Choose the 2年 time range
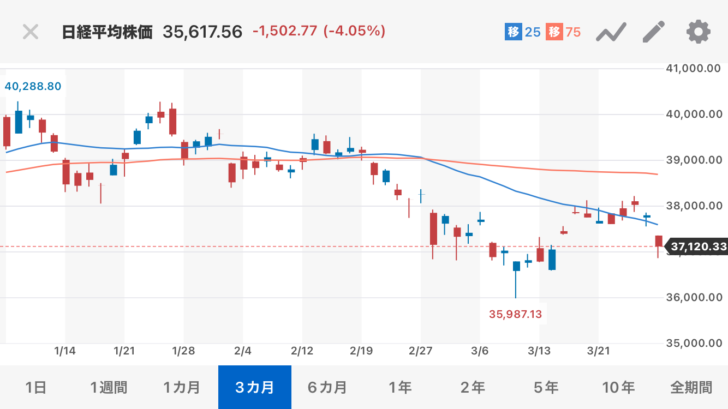Screen dimensions: 728x409 point(473,387)
